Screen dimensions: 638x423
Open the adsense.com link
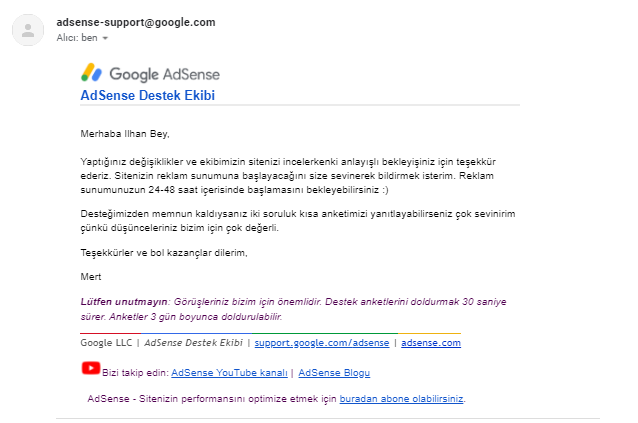coord(431,343)
